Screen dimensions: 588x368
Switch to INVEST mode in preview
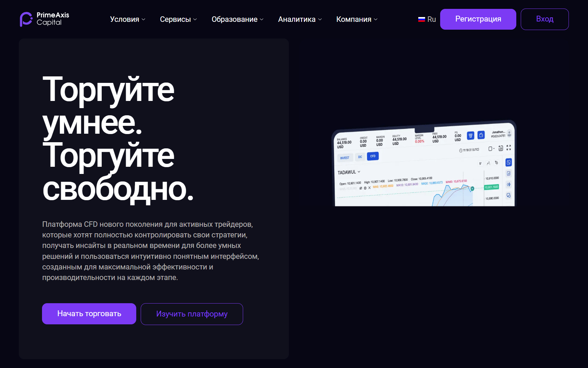(345, 158)
